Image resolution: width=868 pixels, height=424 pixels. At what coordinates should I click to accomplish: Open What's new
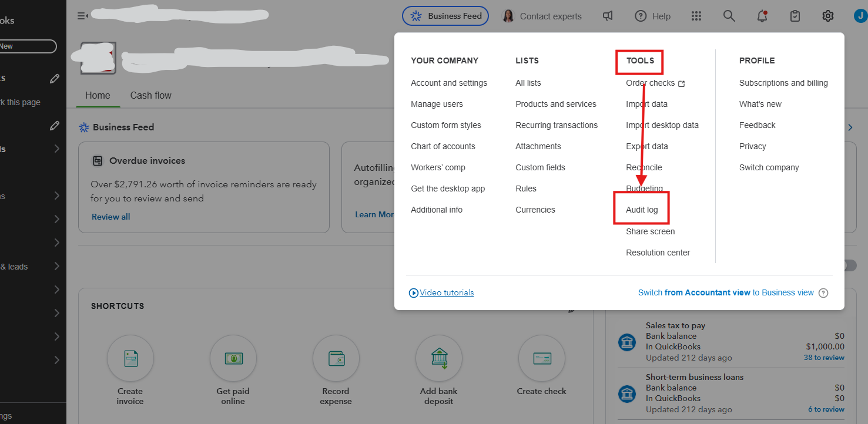click(x=760, y=104)
